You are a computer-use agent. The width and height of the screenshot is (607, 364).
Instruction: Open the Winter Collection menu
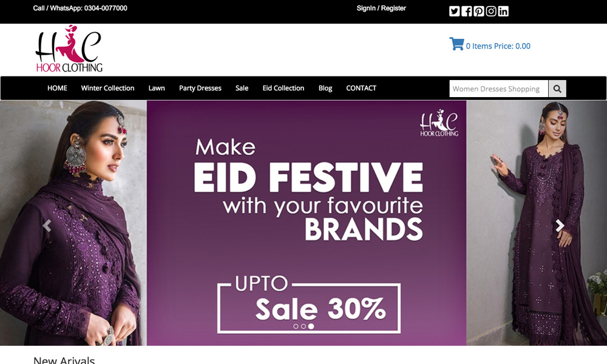tap(107, 88)
